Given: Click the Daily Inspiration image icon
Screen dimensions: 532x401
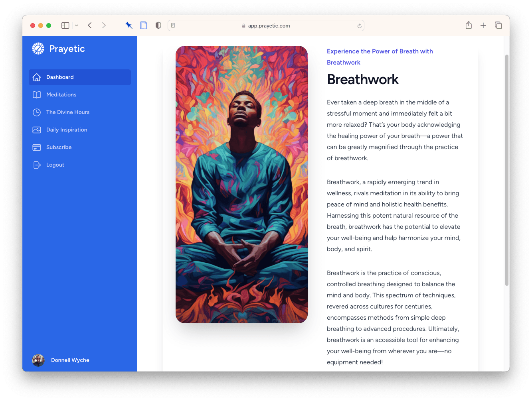Looking at the screenshot, I should (37, 130).
